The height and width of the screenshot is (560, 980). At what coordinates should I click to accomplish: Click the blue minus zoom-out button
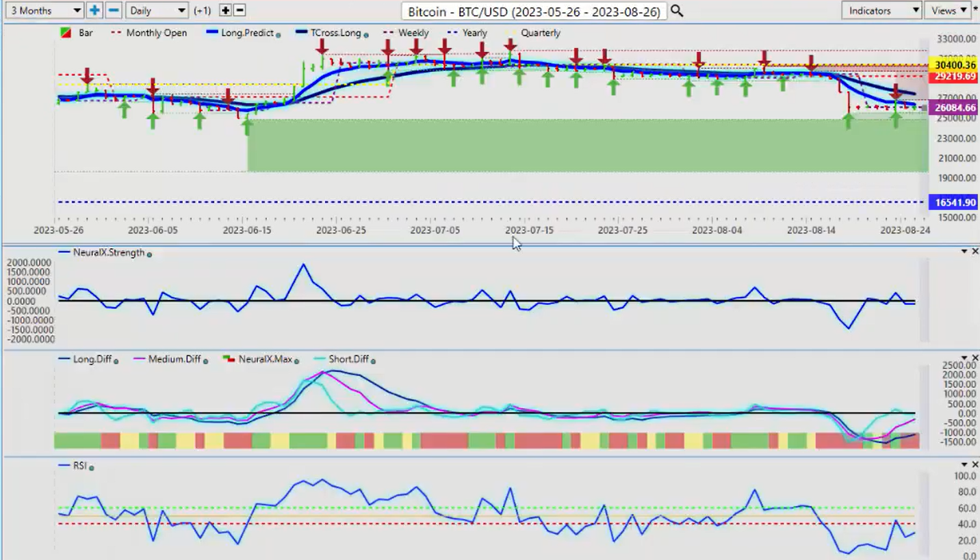point(114,10)
